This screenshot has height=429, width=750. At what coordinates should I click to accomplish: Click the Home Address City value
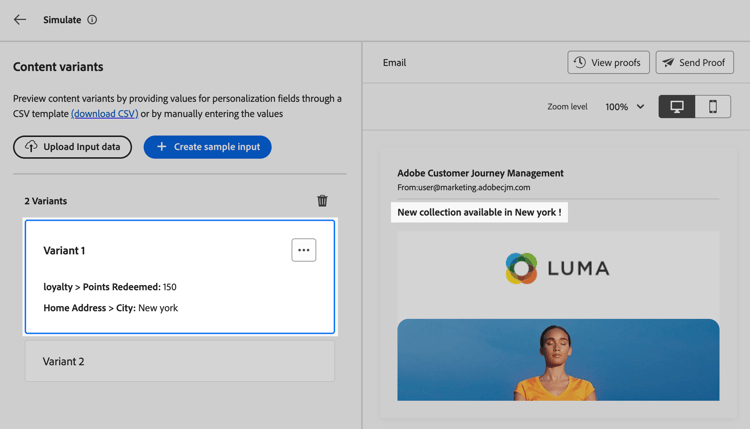click(158, 308)
